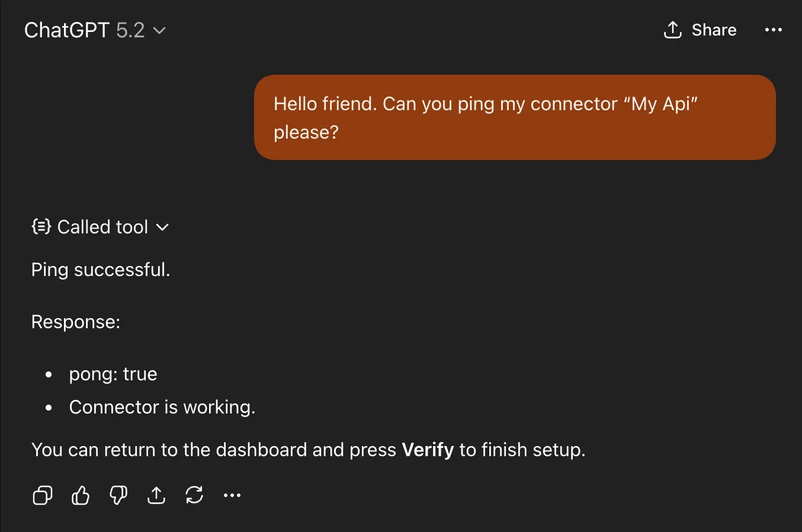The height and width of the screenshot is (532, 802).
Task: Click the "Connector is working." bullet text
Action: pos(162,407)
